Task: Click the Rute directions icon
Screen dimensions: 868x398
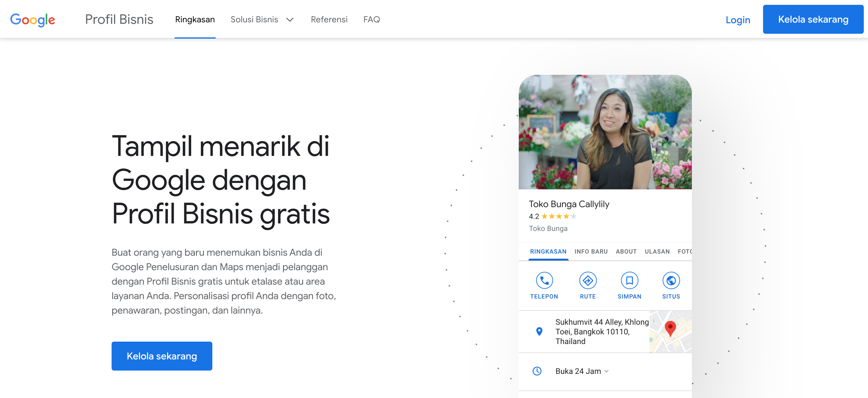Action: (588, 280)
